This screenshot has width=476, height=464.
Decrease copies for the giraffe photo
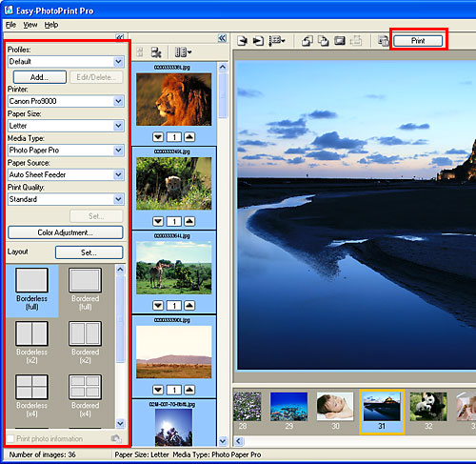[x=158, y=306]
